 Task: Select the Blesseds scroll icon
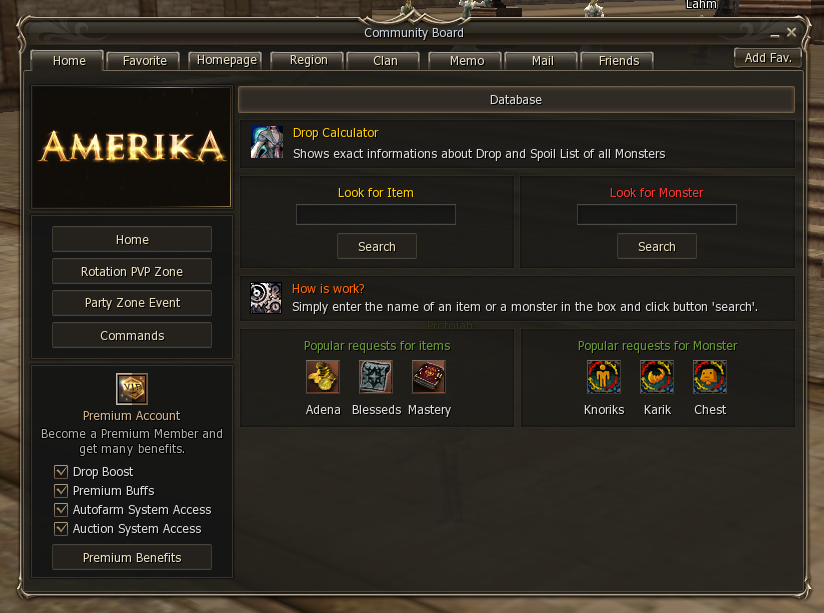coord(376,376)
